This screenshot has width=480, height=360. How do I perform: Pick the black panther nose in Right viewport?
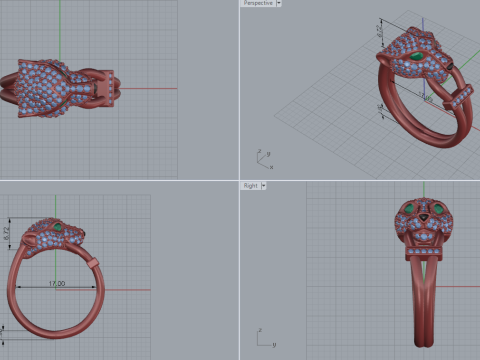424,217
